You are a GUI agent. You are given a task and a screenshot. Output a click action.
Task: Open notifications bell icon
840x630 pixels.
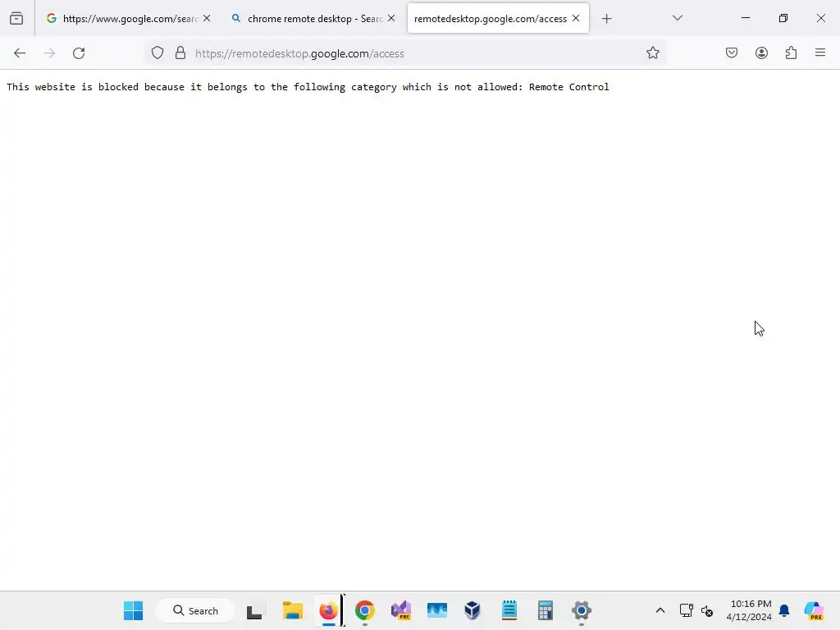[784, 610]
